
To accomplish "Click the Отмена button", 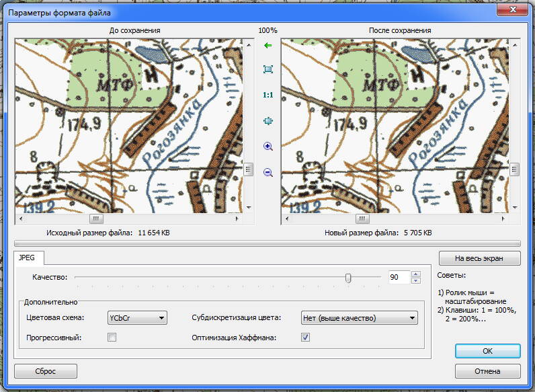I will click(487, 371).
